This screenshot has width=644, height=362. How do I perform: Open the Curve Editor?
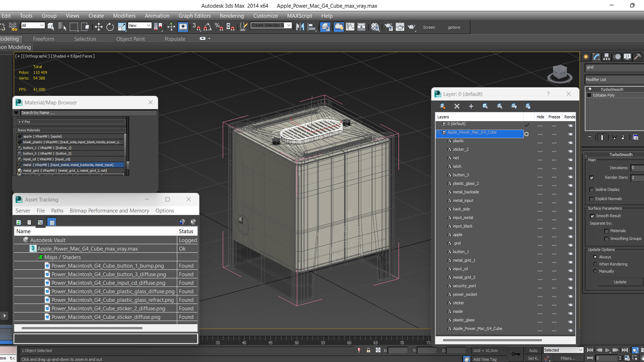point(350,27)
